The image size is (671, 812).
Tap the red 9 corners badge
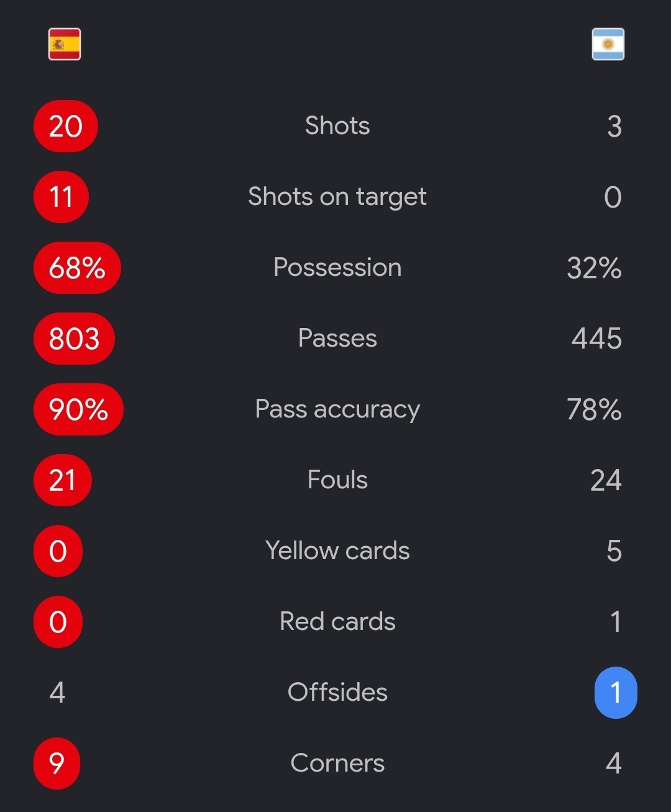point(57,764)
